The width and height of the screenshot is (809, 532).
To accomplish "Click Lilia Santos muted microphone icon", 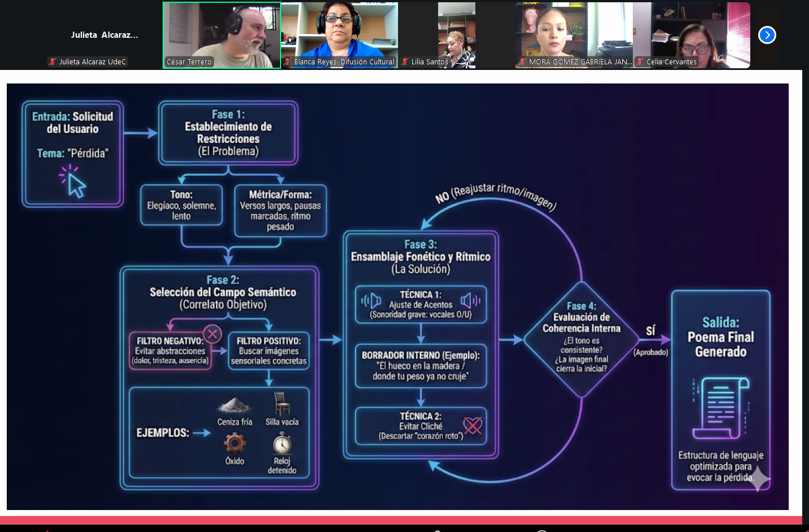I will [405, 62].
